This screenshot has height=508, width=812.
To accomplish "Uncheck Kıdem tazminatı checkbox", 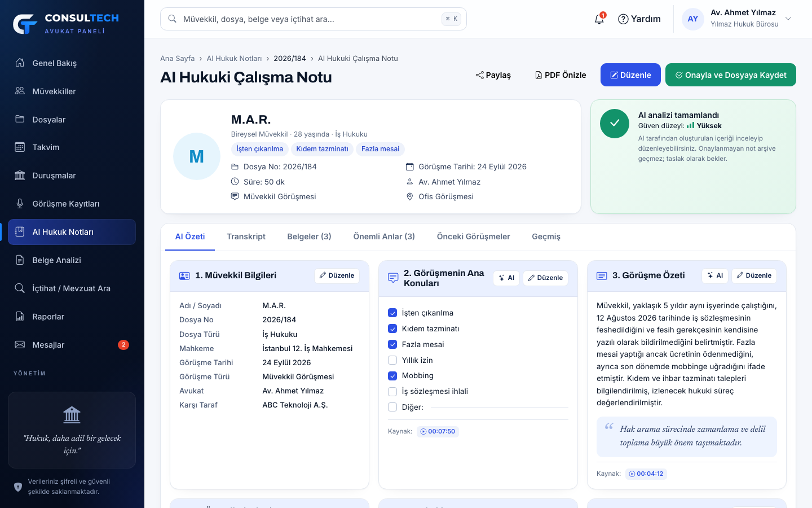I will (x=392, y=329).
